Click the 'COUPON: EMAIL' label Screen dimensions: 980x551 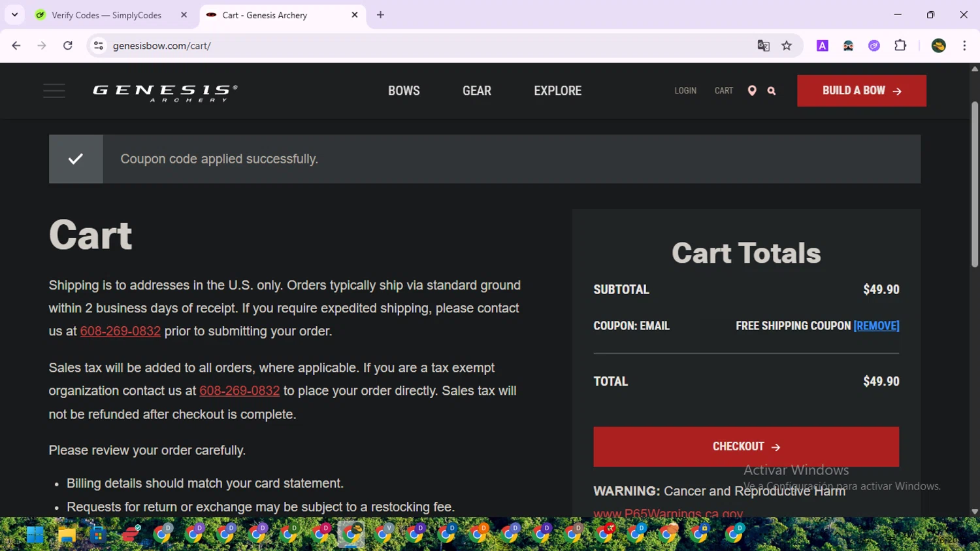click(x=631, y=326)
